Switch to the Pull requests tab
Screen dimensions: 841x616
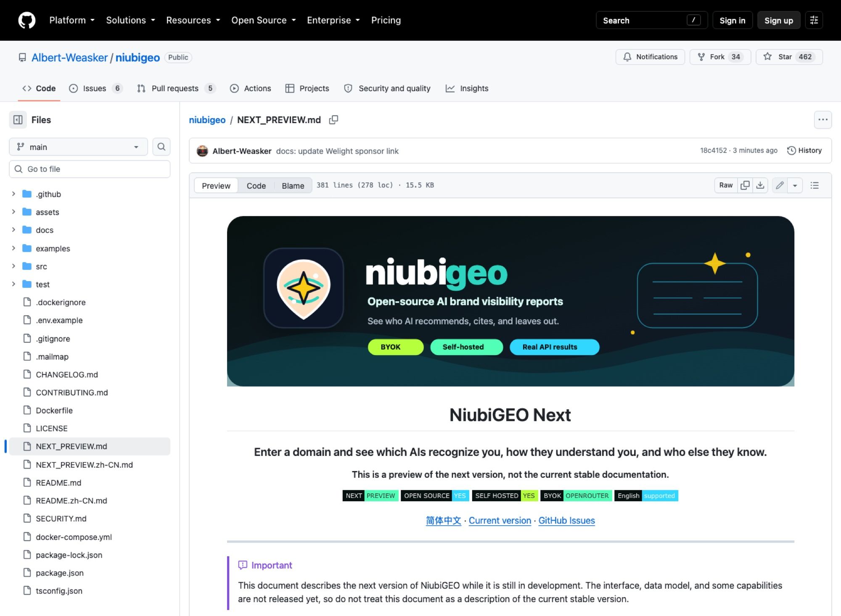[176, 88]
